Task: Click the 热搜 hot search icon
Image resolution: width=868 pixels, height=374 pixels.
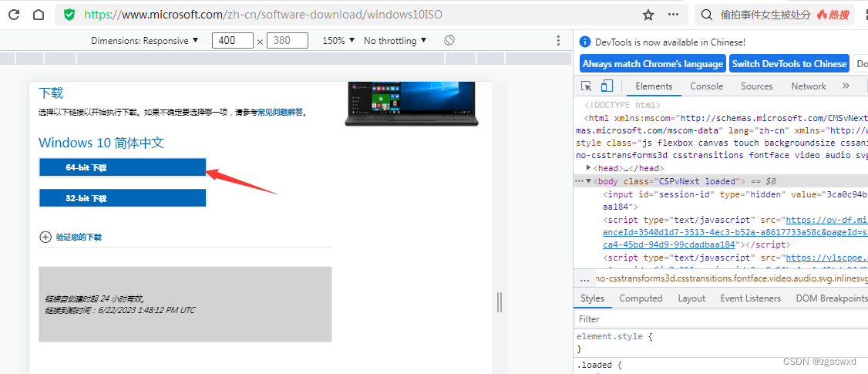Action: [x=833, y=15]
